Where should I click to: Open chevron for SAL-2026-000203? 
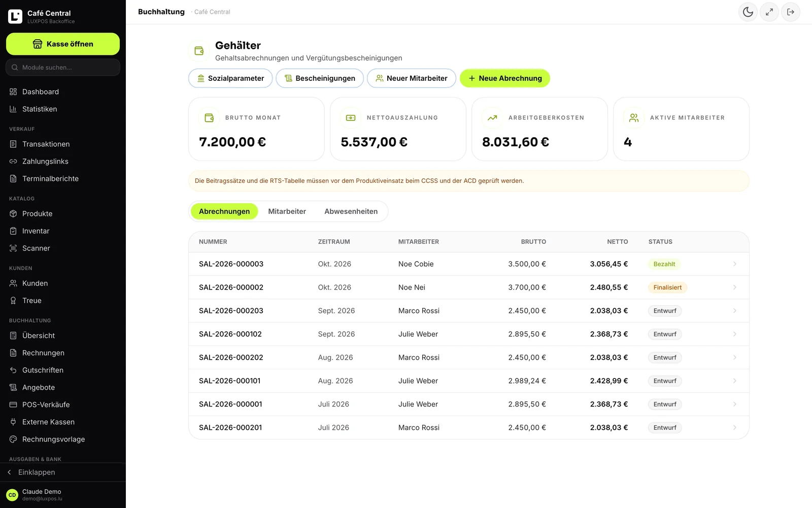[734, 311]
